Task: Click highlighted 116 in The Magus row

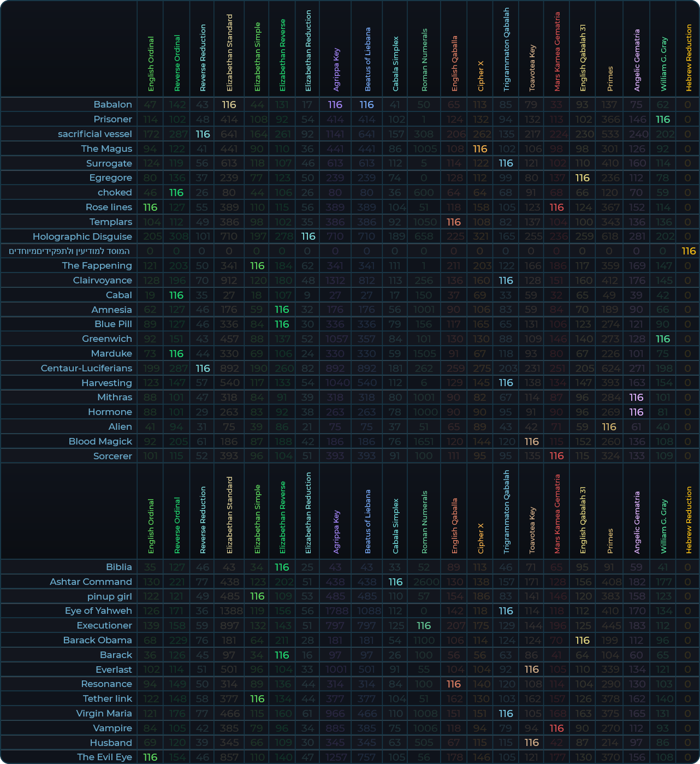Action: click(x=480, y=149)
